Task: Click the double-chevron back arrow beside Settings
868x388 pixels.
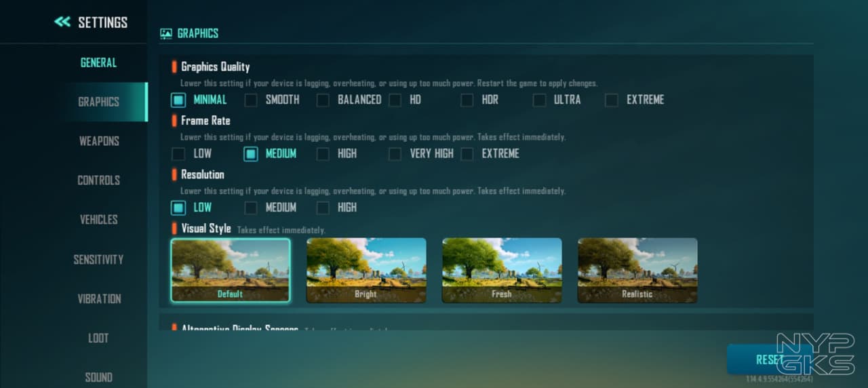Action: (x=62, y=22)
